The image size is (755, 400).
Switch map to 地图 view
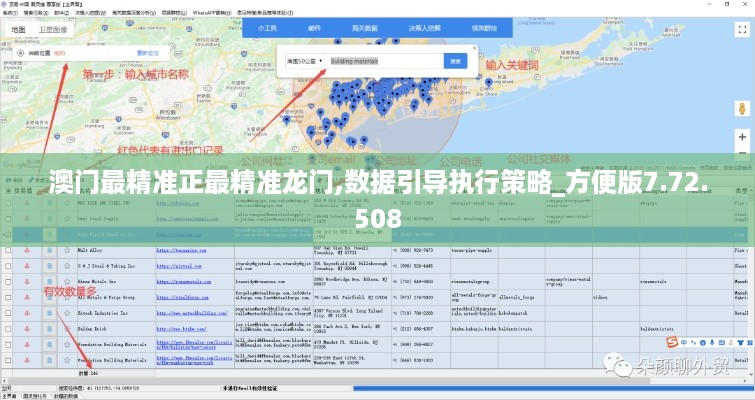pos(18,30)
